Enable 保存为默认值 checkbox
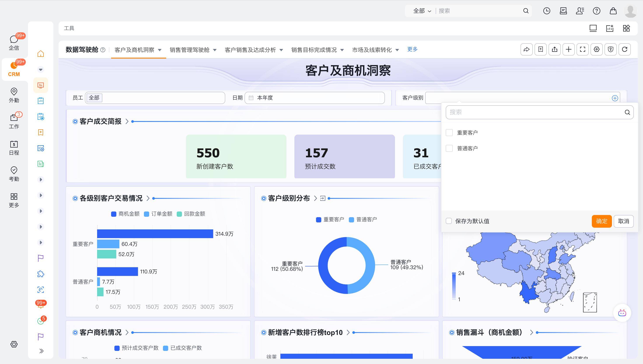This screenshot has height=364, width=643. coord(449,221)
